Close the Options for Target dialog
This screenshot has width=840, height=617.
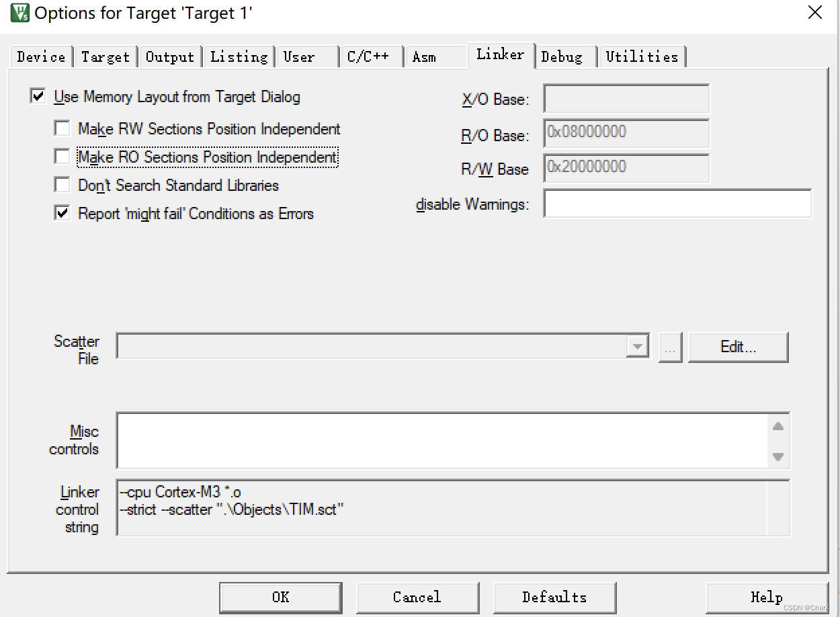click(815, 13)
